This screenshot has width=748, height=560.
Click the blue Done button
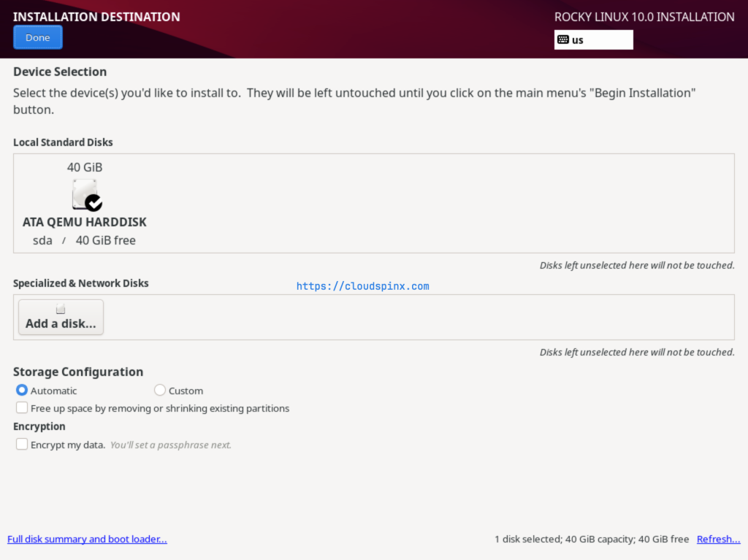(x=38, y=38)
